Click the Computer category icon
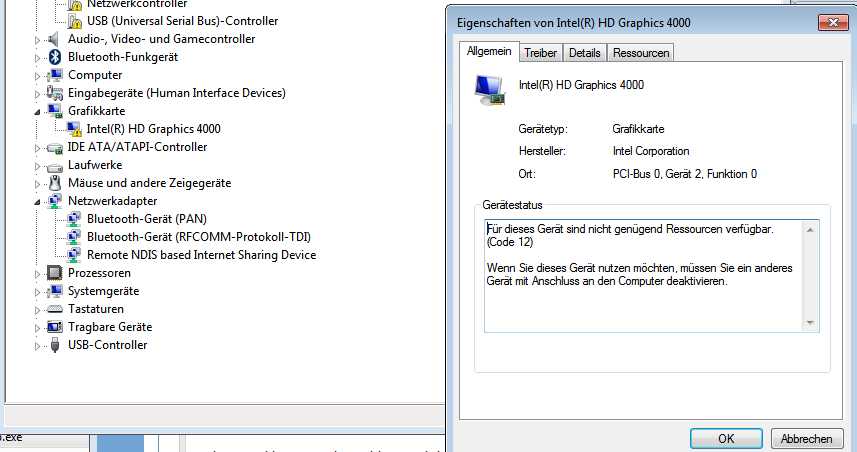The width and height of the screenshot is (857, 452). [55, 75]
